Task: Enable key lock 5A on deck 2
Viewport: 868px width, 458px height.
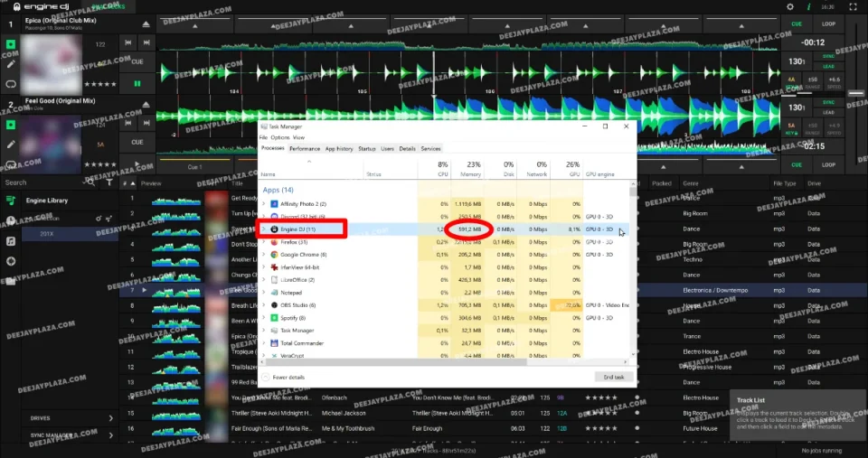Action: point(792,126)
